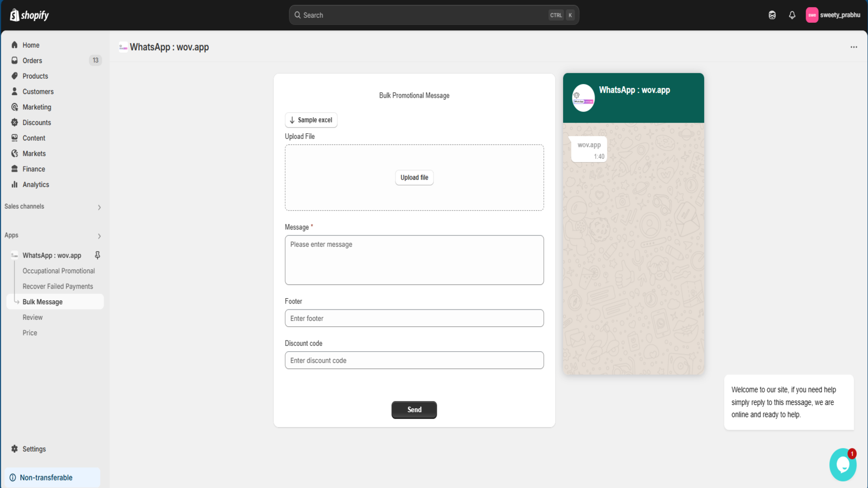
Task: Click the Search field in the top bar
Action: 433,15
